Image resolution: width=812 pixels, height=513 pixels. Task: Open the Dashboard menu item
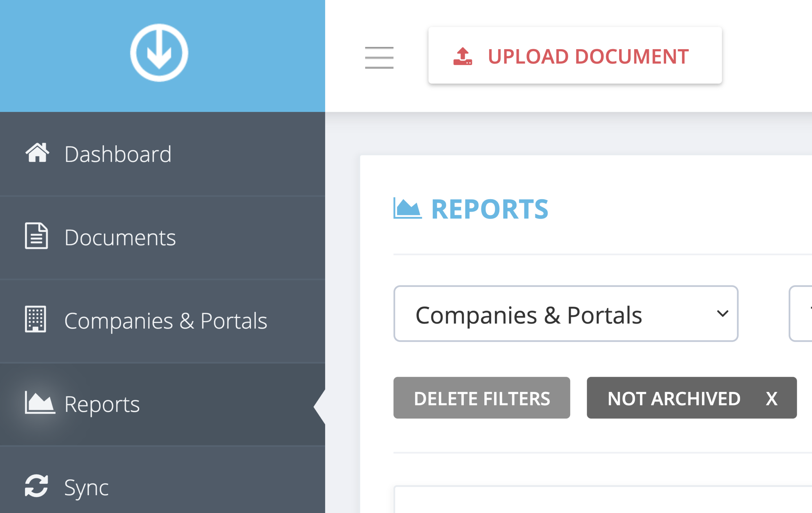pos(162,154)
